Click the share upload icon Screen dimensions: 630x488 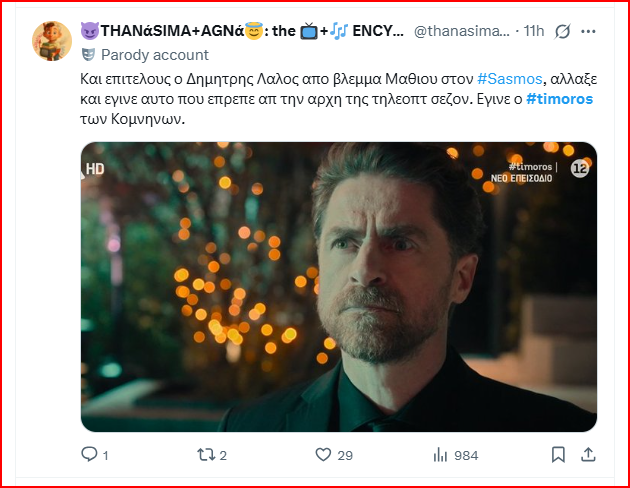coord(588,454)
